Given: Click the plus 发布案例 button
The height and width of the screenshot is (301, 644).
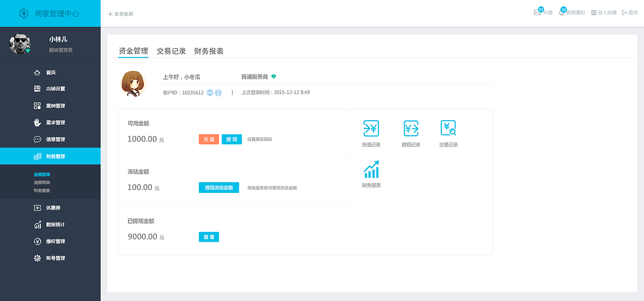Looking at the screenshot, I should coord(120,14).
